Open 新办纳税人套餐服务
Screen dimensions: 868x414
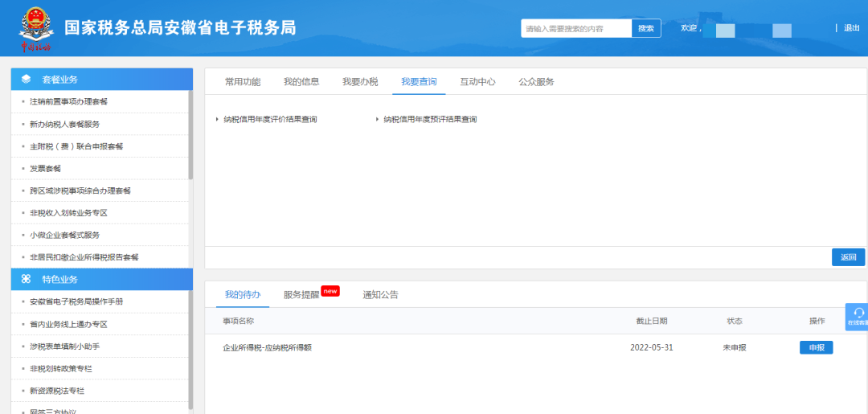point(65,124)
